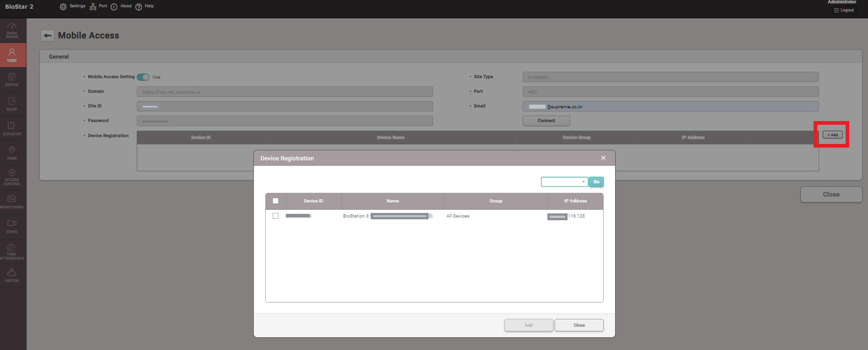Go to the Door sidebar section

(x=12, y=104)
